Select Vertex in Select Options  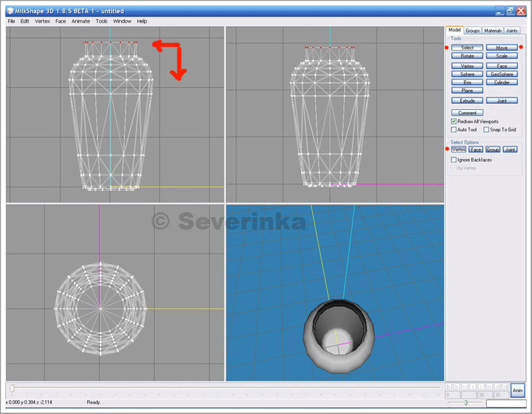click(459, 150)
